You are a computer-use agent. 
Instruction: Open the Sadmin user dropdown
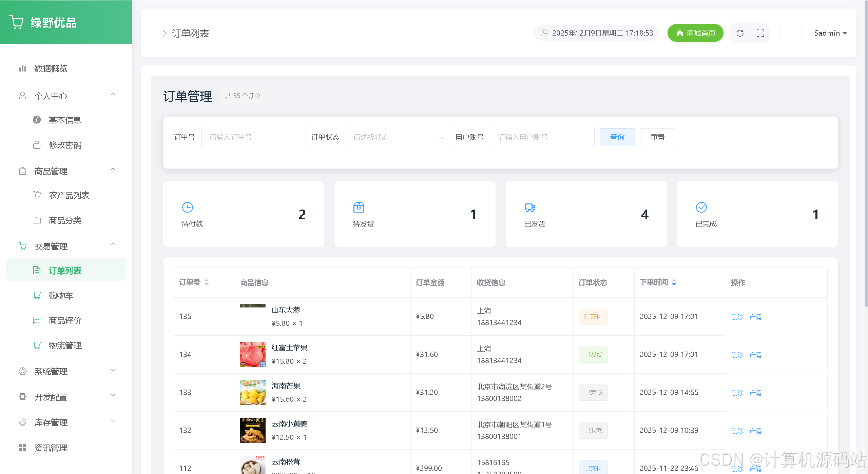pos(830,33)
